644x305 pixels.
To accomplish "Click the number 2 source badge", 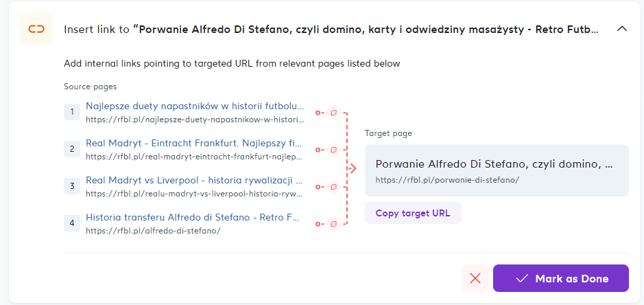I will [72, 149].
